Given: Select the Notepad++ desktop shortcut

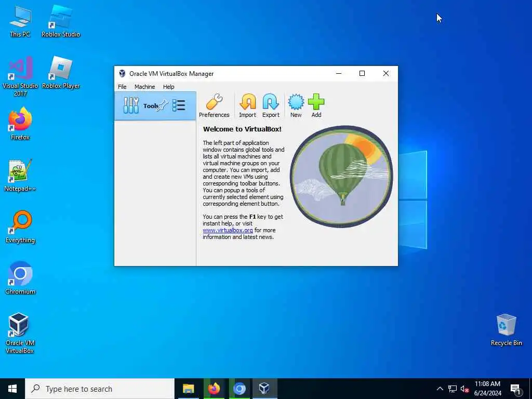Looking at the screenshot, I should (x=20, y=176).
